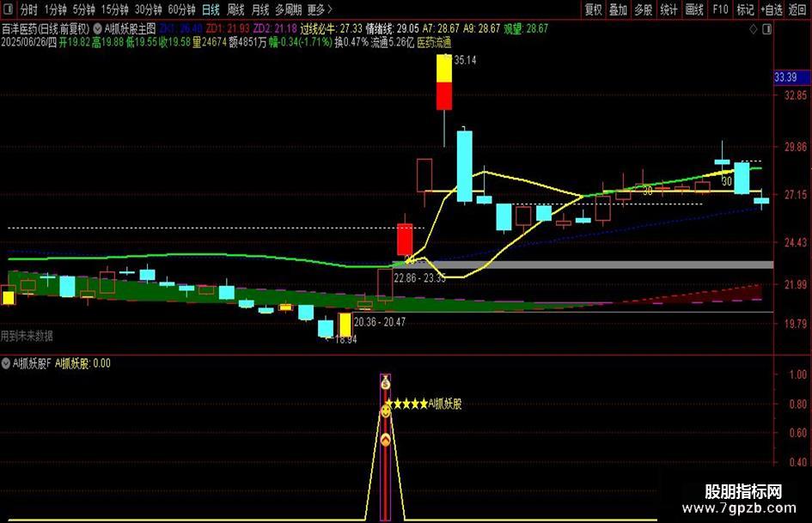Click the panel layout icon at top-left

pyautogui.click(x=8, y=9)
